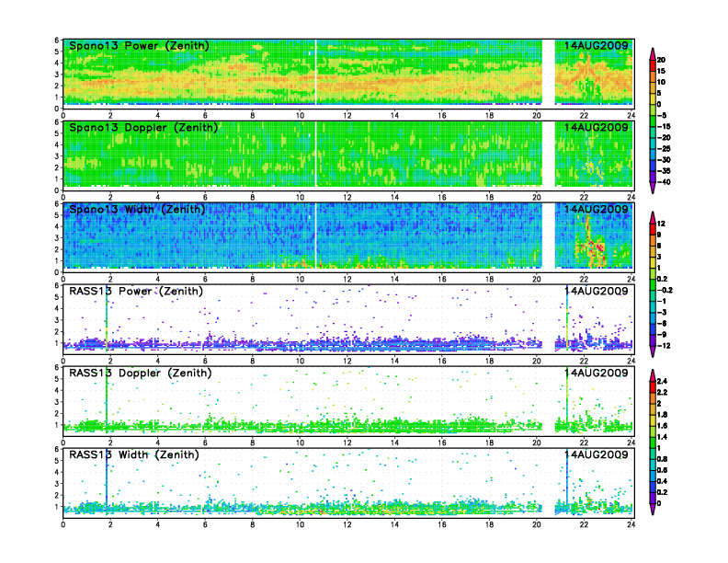This screenshot has width=728, height=563.
Task: Select the 14AUG2009 date in RASS13 Power panel
Action: click(x=597, y=292)
